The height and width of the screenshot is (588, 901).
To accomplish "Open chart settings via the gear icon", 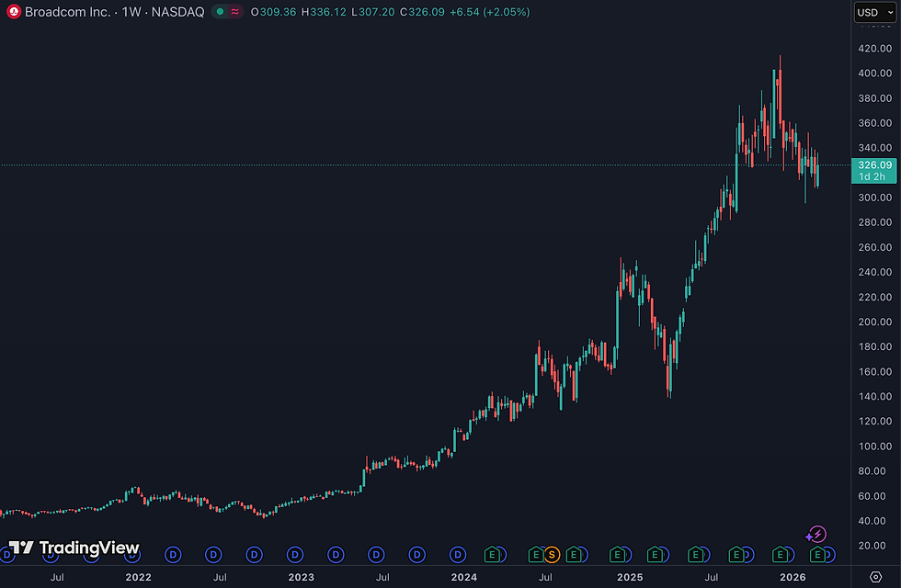I will [x=875, y=577].
